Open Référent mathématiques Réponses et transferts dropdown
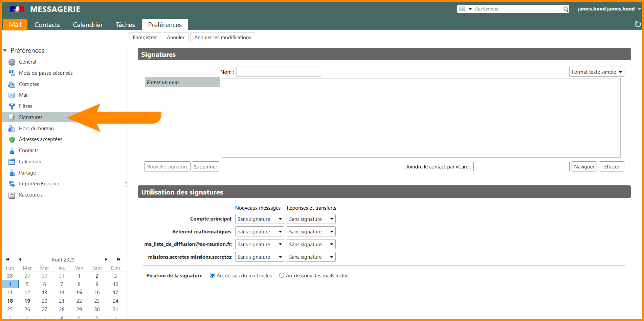 [311, 232]
